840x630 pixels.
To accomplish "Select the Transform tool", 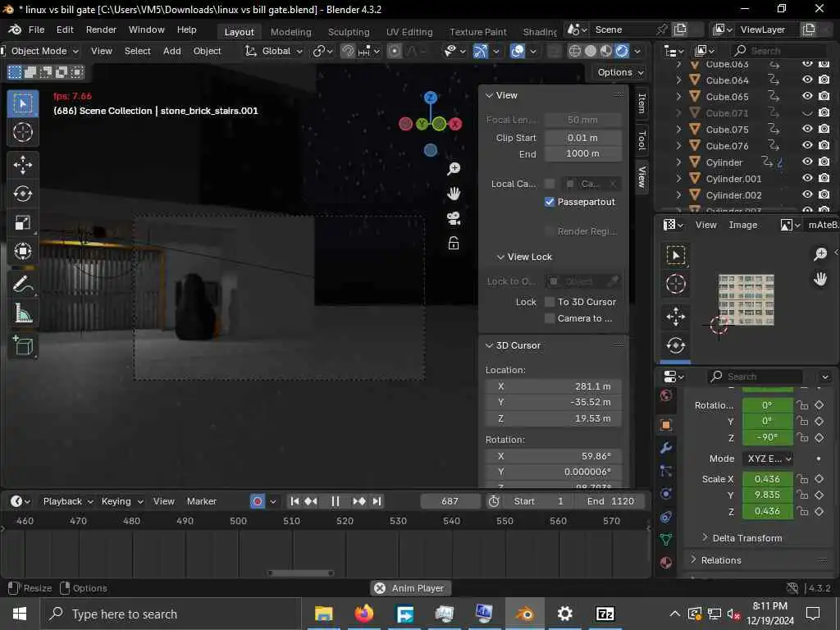I will coord(22,251).
